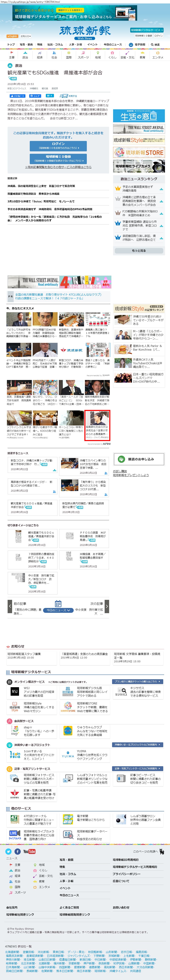Click the Facebook いいね! button under the headline
The image size is (170, 980).
[x=17, y=96]
